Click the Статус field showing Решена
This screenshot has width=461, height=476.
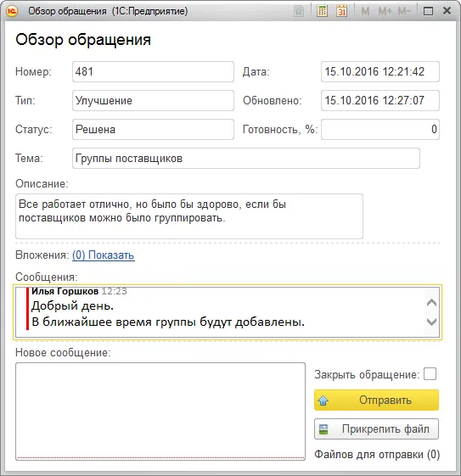pyautogui.click(x=153, y=129)
